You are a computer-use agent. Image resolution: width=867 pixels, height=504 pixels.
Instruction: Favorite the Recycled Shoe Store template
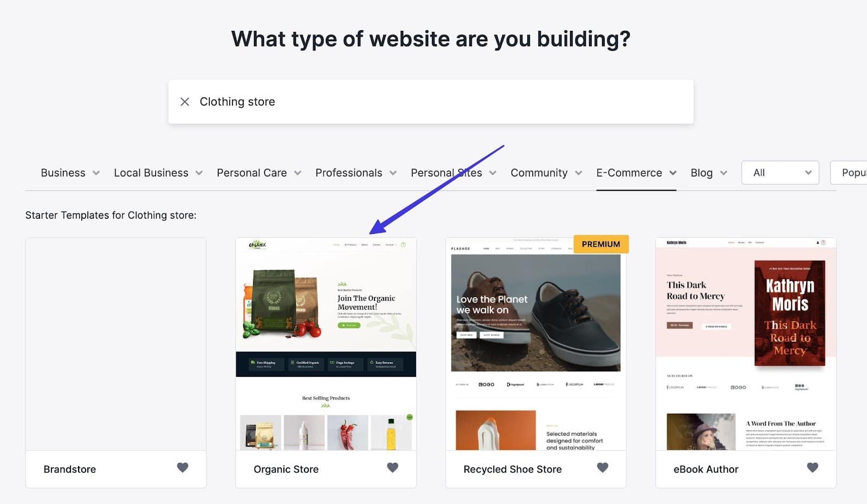(603, 468)
